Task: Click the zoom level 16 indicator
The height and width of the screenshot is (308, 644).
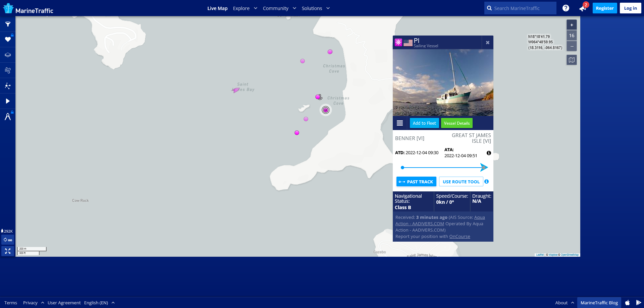Action: click(572, 36)
